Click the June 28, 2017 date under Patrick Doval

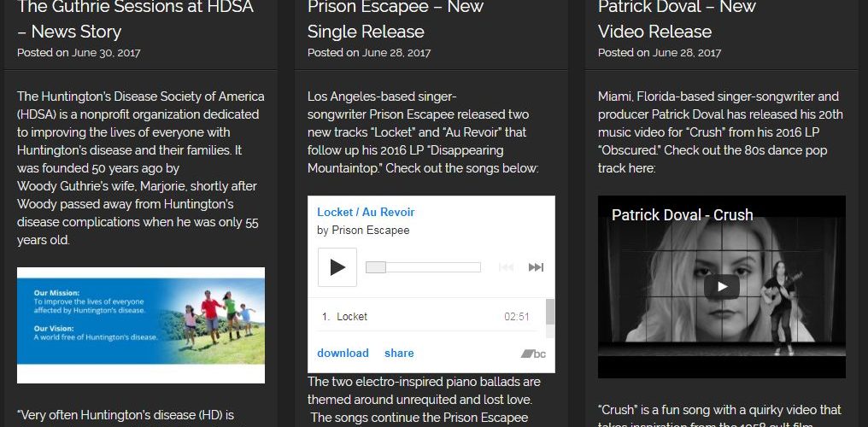coord(687,53)
